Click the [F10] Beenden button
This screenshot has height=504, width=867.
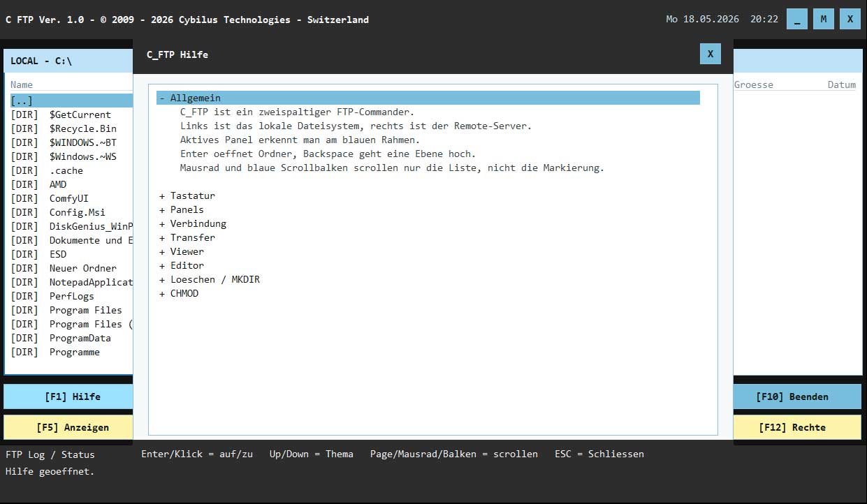tap(797, 396)
